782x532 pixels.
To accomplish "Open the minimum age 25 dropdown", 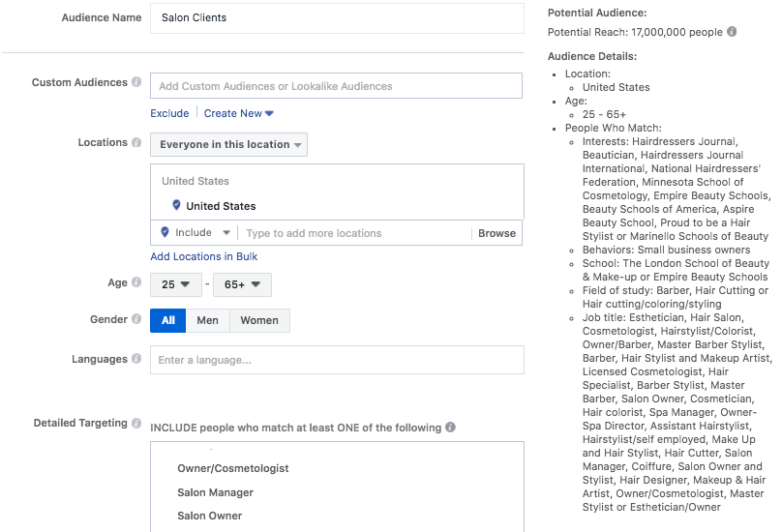I will click(x=176, y=284).
